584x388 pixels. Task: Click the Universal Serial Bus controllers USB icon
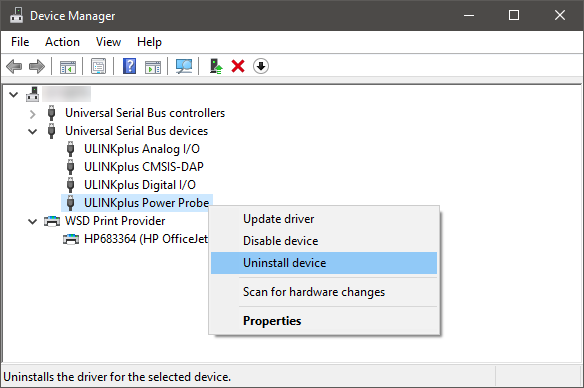point(51,113)
